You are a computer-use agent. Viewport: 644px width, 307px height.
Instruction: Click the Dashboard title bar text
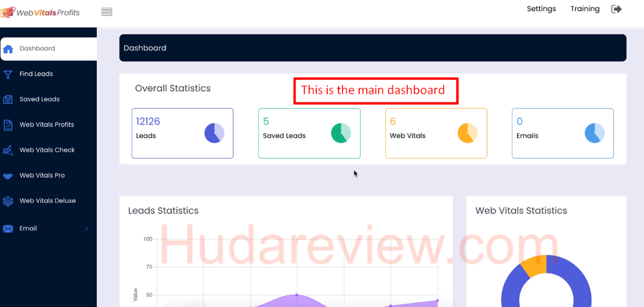(x=145, y=48)
